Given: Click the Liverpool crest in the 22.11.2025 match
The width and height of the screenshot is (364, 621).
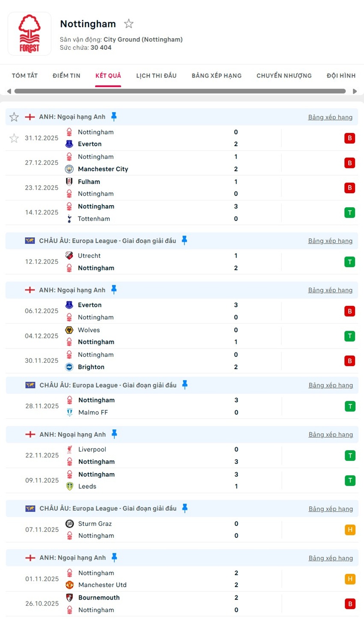Looking at the screenshot, I should pyautogui.click(x=69, y=449).
